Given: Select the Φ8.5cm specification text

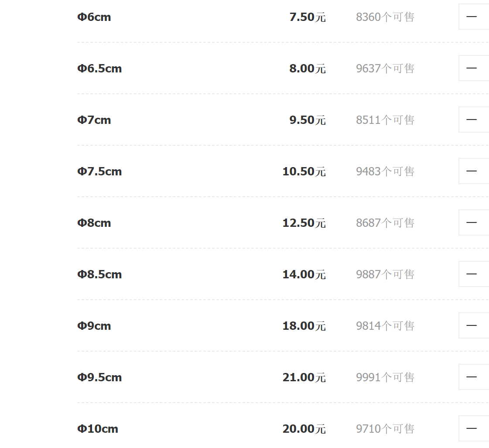Looking at the screenshot, I should [99, 275].
